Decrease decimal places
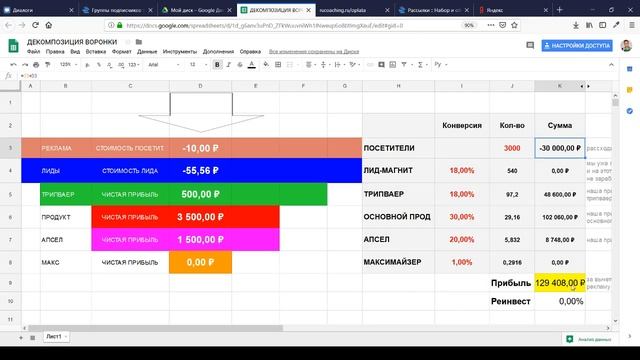This screenshot has height=360, width=640. pos(109,64)
